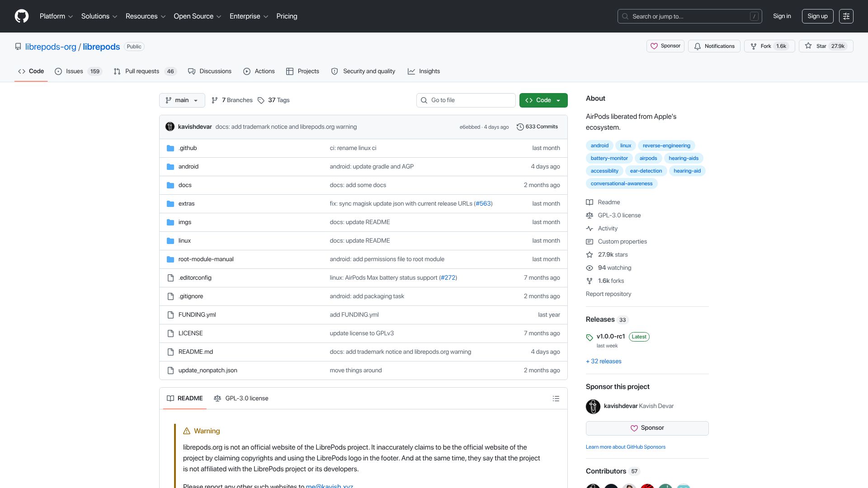Open the + 32 releases link
868x488 pixels.
pyautogui.click(x=604, y=361)
